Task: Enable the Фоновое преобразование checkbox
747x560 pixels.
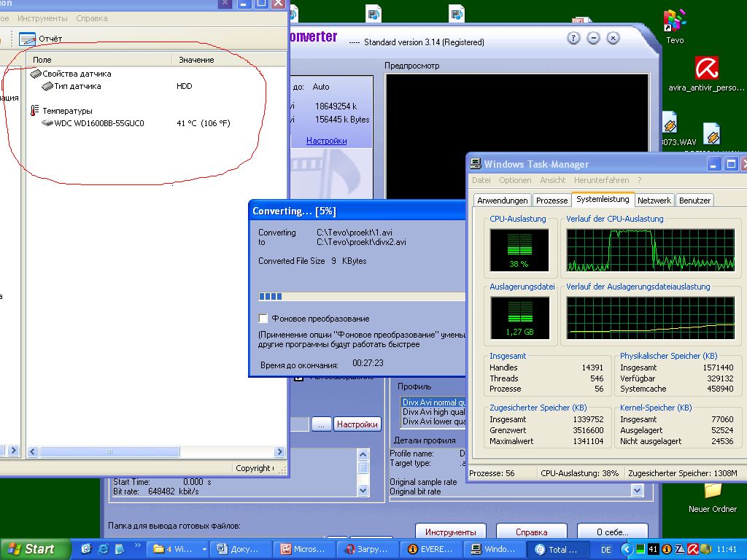Action: [x=263, y=319]
